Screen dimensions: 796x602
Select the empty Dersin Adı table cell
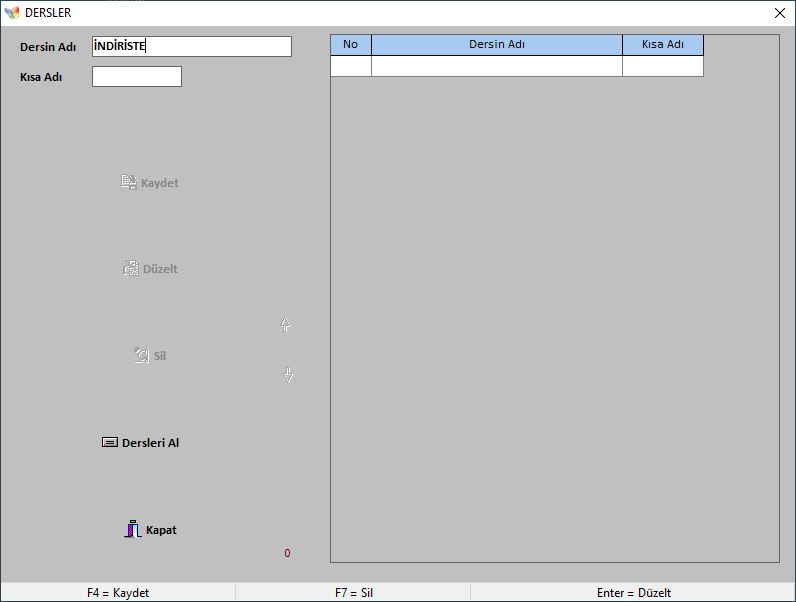496,66
